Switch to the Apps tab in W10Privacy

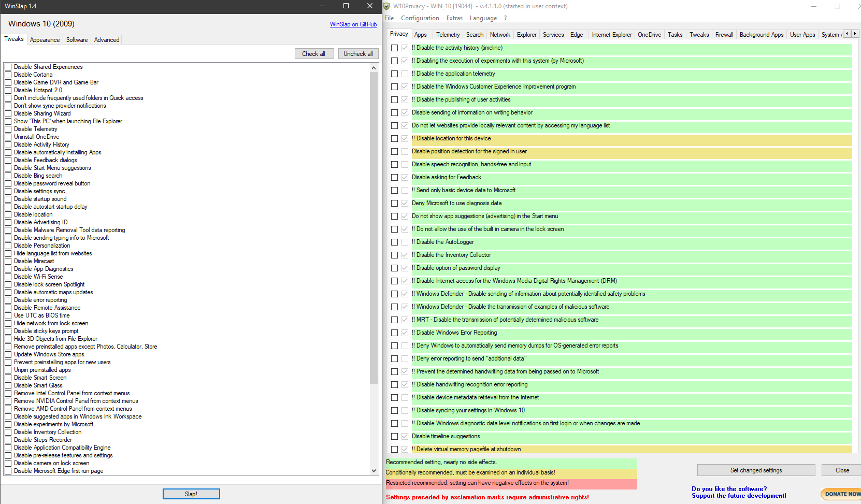(421, 35)
